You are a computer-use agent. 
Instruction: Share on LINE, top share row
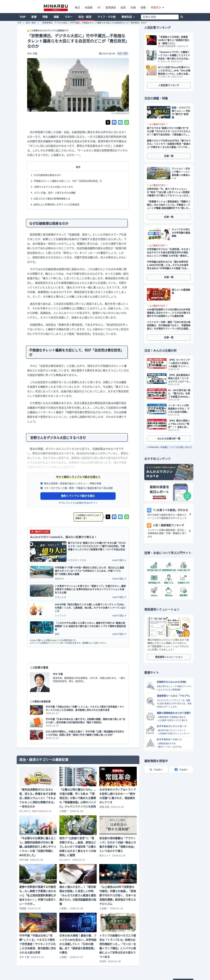tap(127, 122)
